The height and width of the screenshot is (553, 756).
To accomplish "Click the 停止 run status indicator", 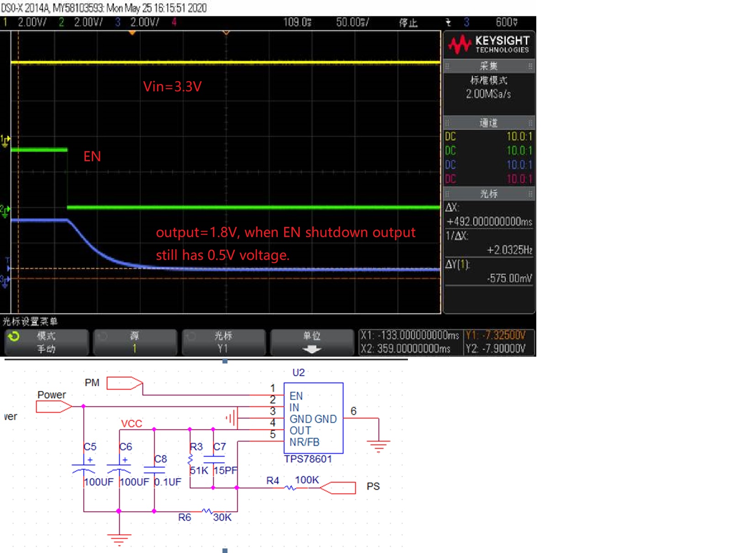I will [x=408, y=22].
